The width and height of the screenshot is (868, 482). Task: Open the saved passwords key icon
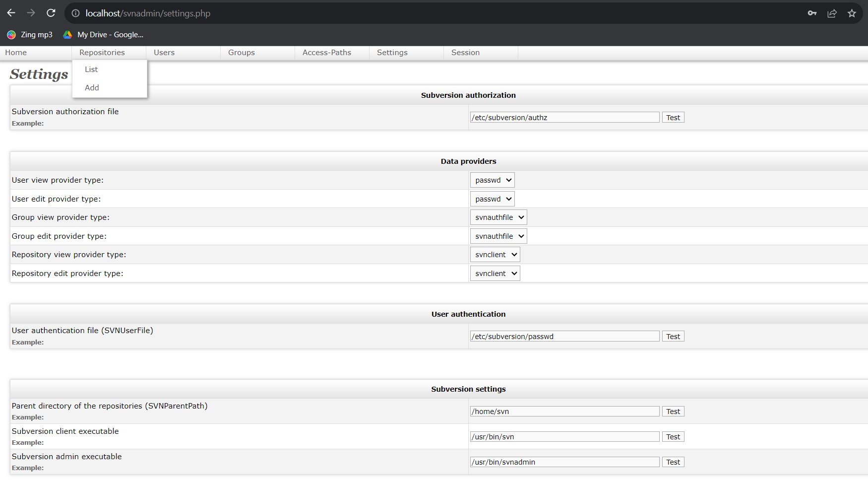coord(812,13)
